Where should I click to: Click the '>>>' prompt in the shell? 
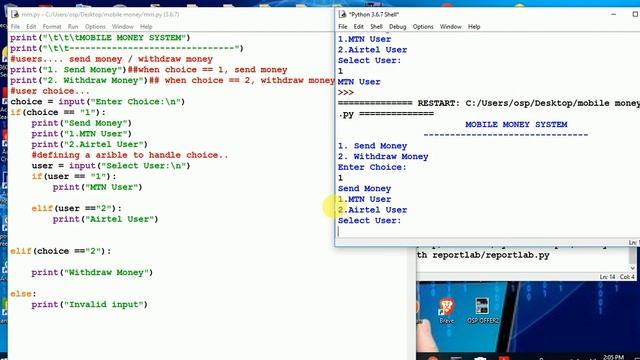click(x=345, y=93)
